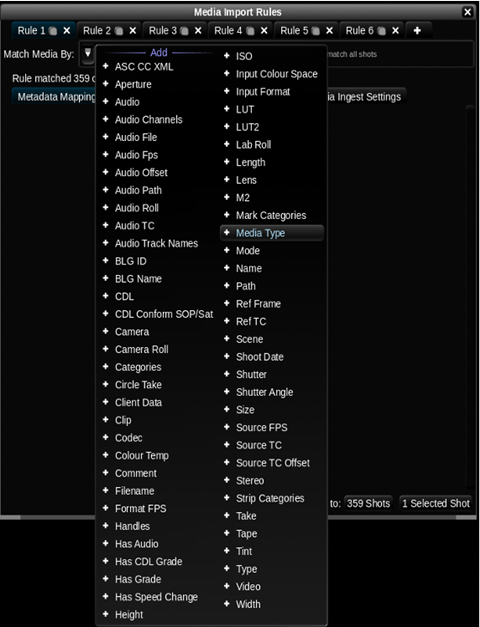Viewport: 480px width, 627px height.
Task: Toggle the enable dot on Rule 2 tab
Action: point(119,31)
